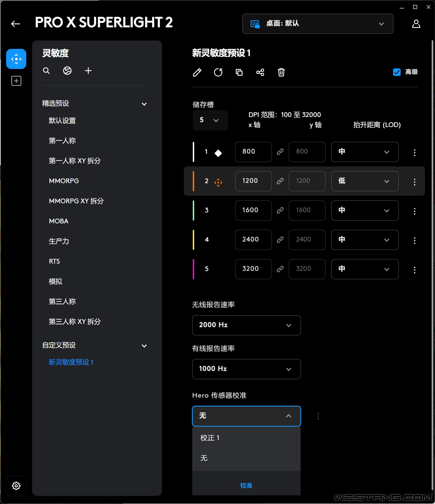Open the user account icon
The image size is (435, 504).
416,24
